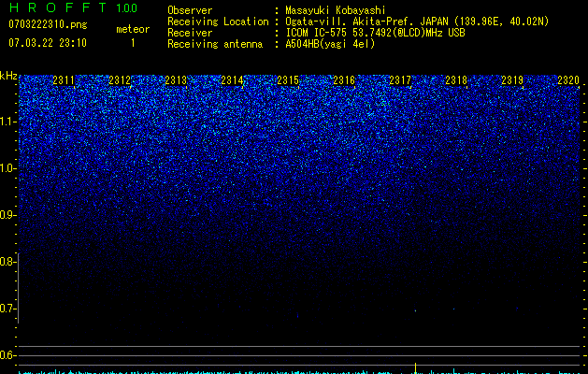This screenshot has height=374, width=588.
Task: Click time marker 2314
Action: 232,80
